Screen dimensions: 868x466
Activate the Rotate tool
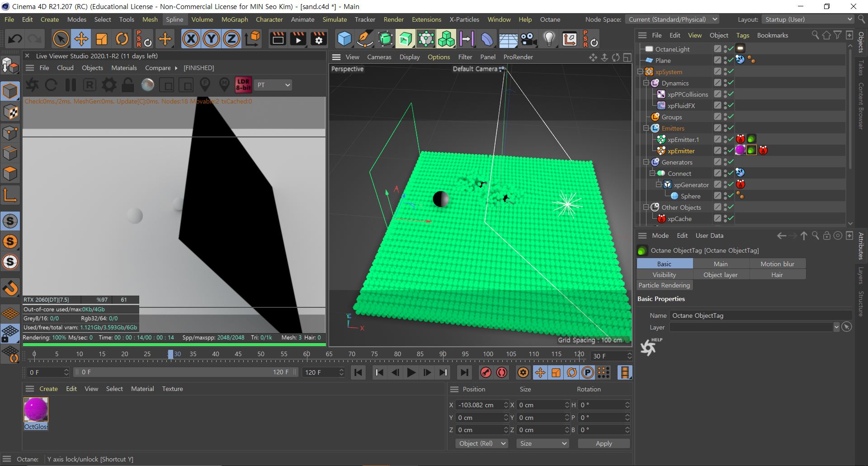(122, 39)
